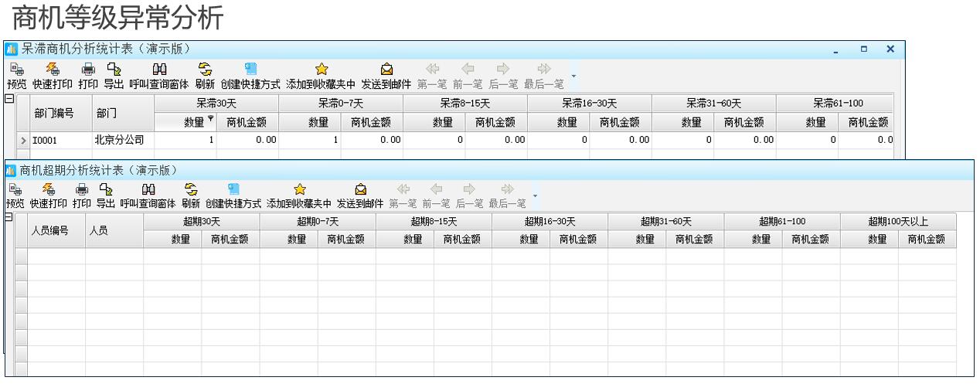Image resolution: width=980 pixels, height=384 pixels.
Task: Collapse the 呆滞商机 grid using top-left box
Action: [x=9, y=100]
